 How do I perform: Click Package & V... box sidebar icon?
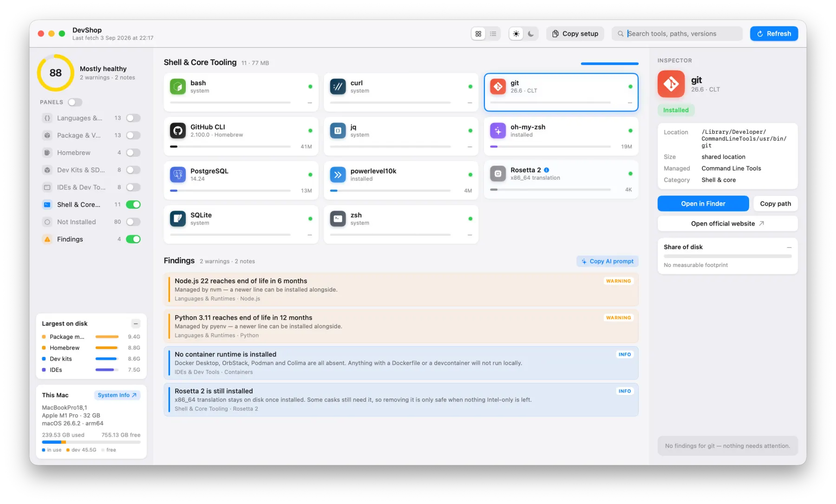[x=47, y=135]
